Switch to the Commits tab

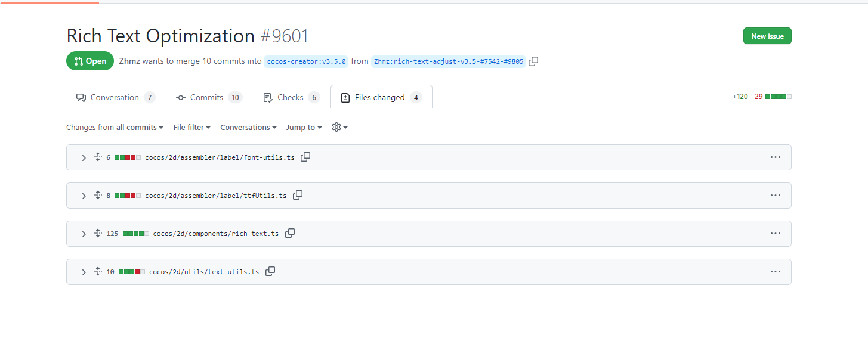pyautogui.click(x=206, y=98)
